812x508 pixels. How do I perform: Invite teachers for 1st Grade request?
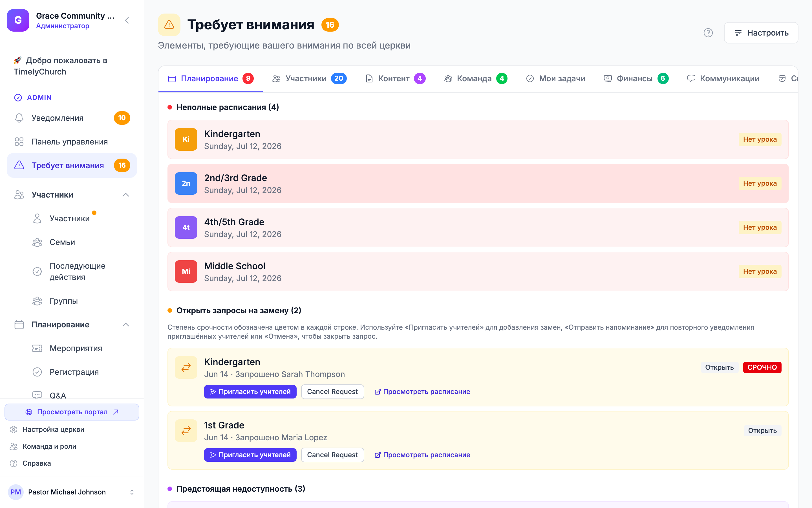(x=250, y=455)
